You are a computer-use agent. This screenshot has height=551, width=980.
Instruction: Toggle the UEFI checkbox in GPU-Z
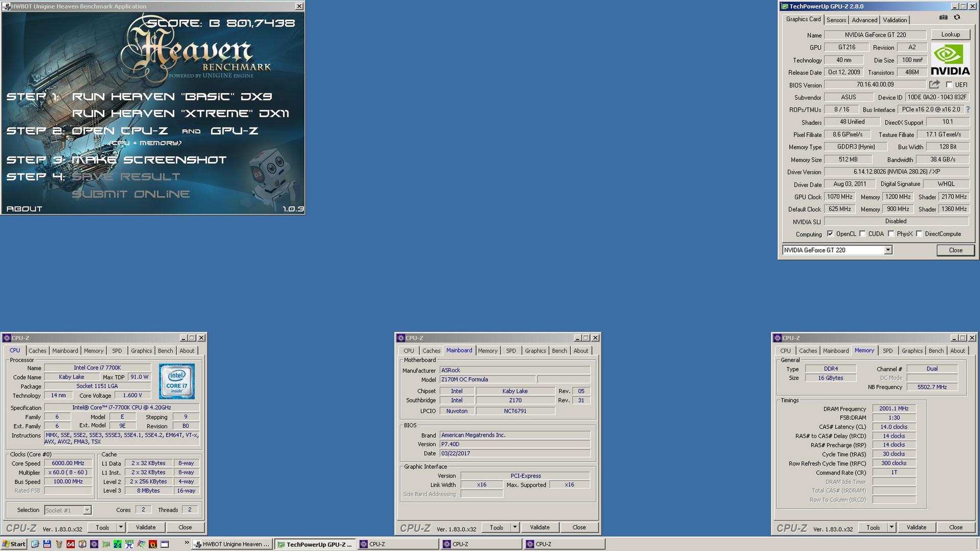click(x=949, y=85)
